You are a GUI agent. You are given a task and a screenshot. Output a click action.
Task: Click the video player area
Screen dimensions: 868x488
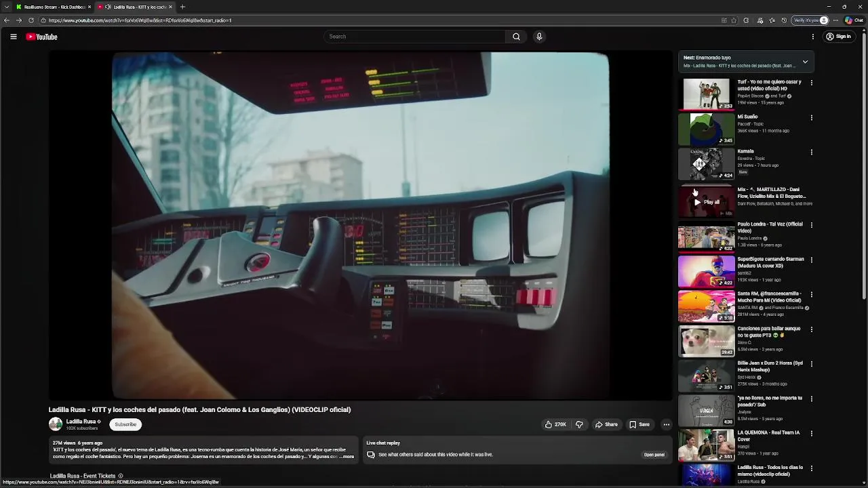(360, 226)
